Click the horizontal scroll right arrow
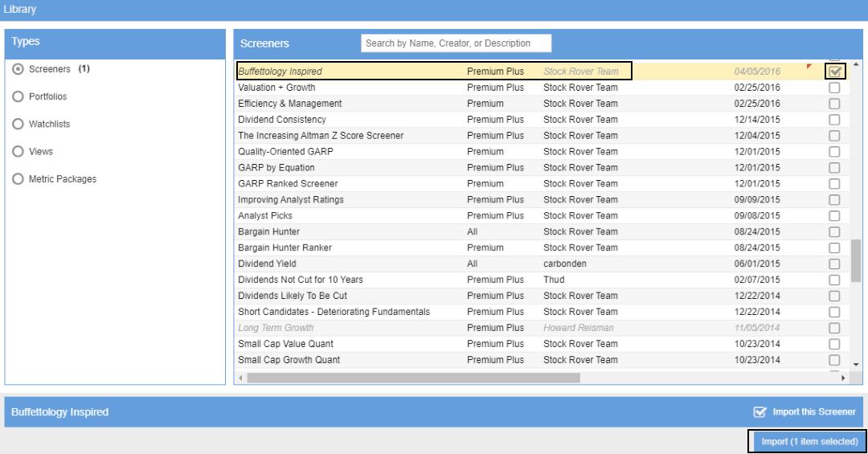 coord(843,378)
